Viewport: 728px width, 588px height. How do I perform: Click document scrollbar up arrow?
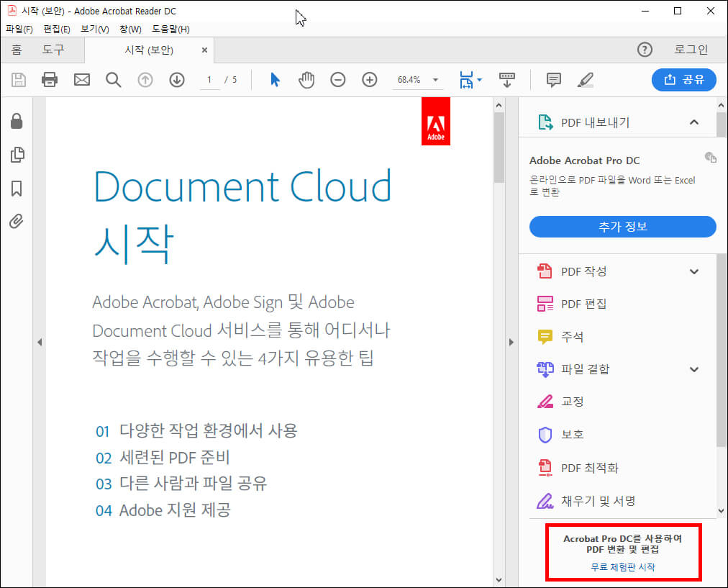(499, 105)
